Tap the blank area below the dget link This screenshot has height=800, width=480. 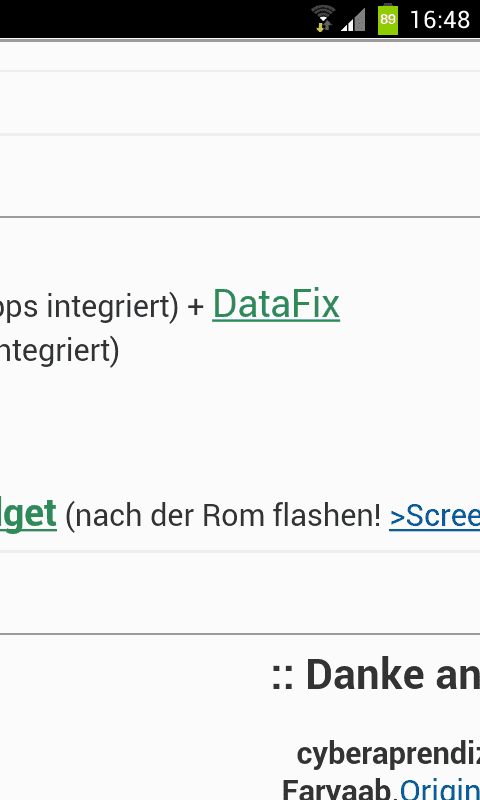[240, 593]
